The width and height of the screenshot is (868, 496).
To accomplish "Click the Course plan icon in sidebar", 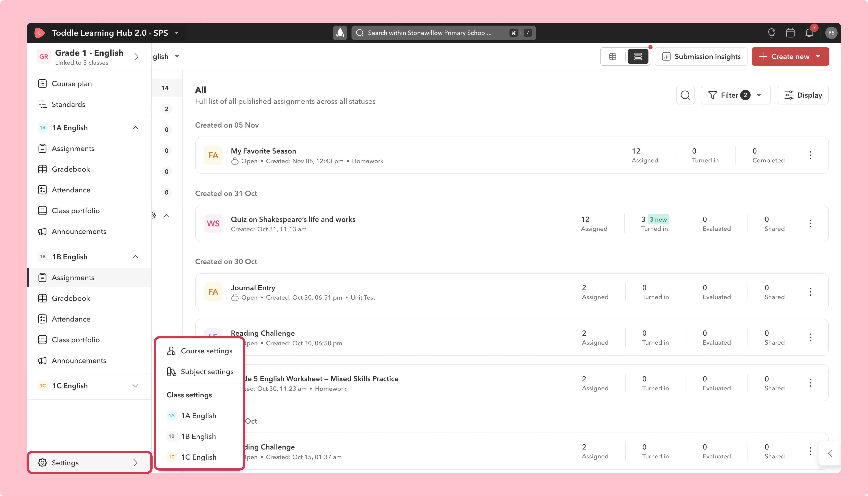I will click(42, 83).
